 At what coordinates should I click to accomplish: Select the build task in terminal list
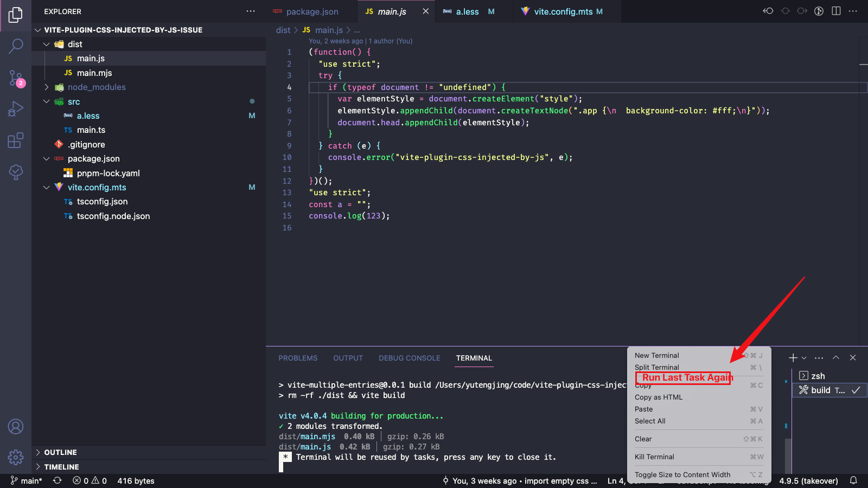(825, 390)
